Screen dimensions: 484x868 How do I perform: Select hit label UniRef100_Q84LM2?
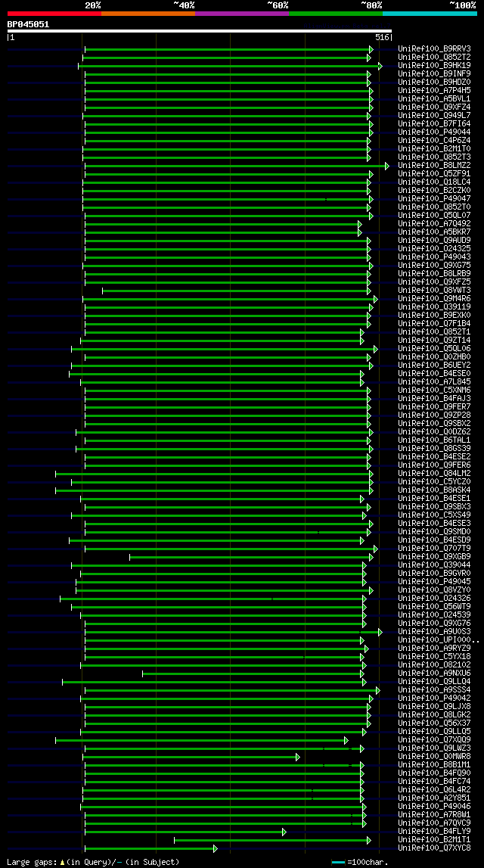coord(434,473)
